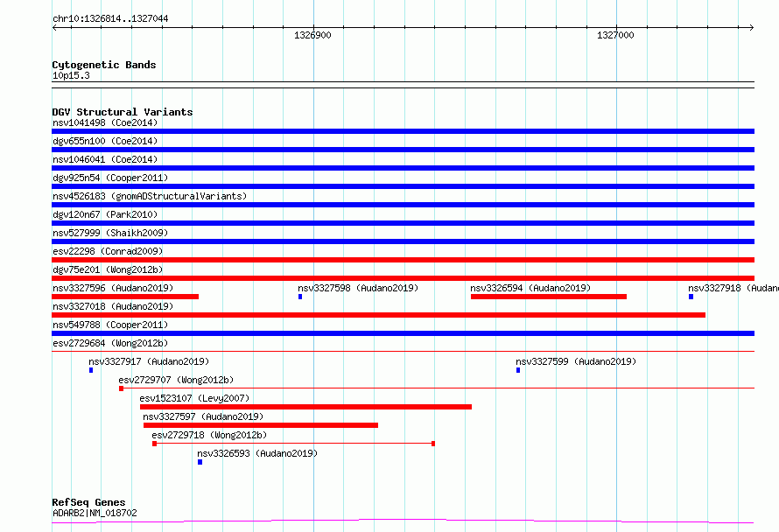
Task: Click the blue marker under nsv3326593
Action: 200,462
